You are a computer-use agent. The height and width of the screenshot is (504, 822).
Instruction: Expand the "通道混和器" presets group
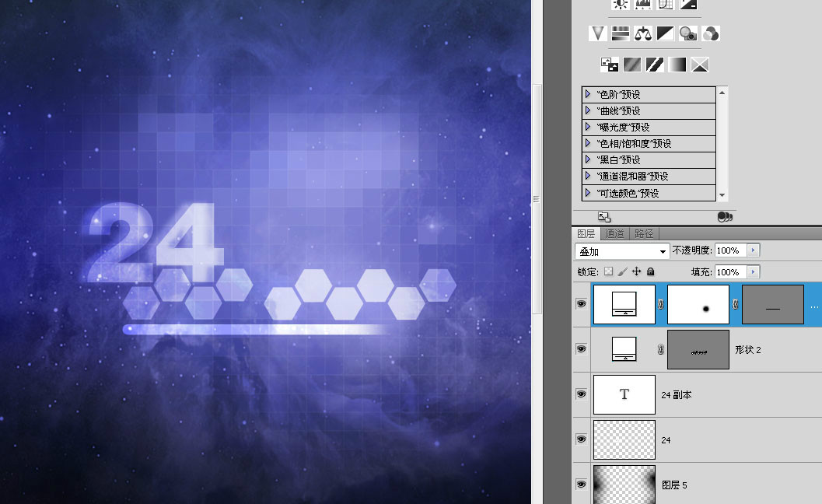[x=588, y=176]
